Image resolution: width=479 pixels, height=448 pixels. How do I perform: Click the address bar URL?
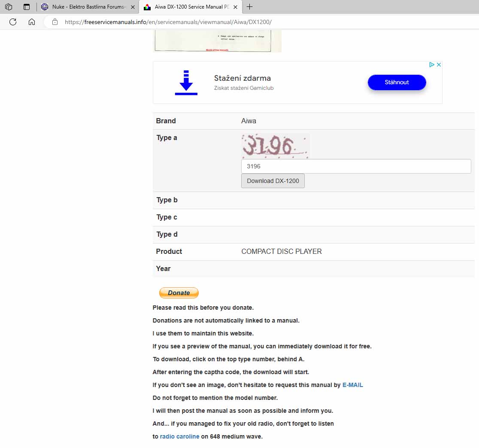pos(168,22)
